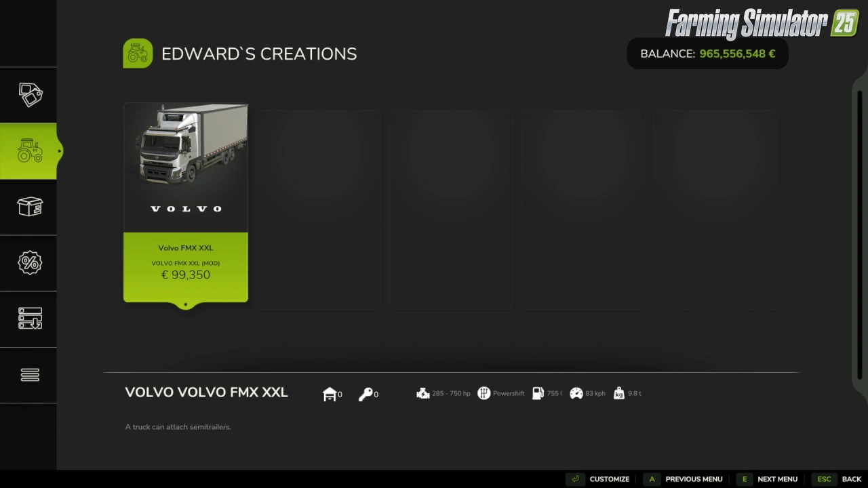Viewport: 868px width, 488px height.
Task: Click the Edward's Creations tractor header icon
Action: (138, 54)
